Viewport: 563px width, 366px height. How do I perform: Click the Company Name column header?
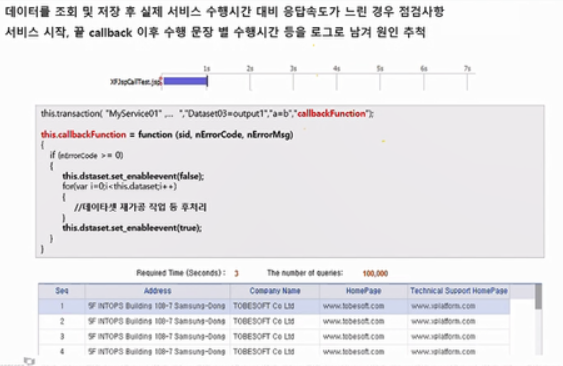click(x=275, y=291)
